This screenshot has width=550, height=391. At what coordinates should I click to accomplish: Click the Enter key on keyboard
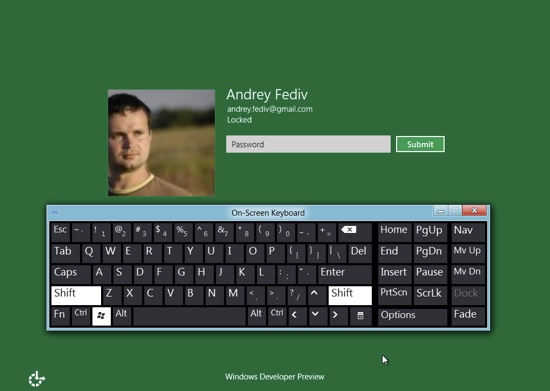coord(344,274)
